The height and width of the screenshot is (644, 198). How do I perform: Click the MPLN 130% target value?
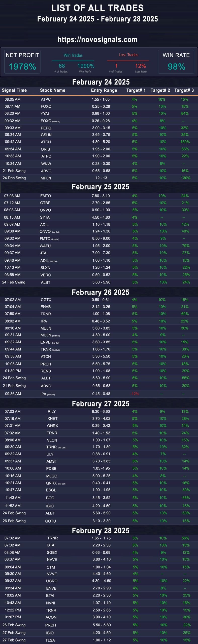(186, 178)
